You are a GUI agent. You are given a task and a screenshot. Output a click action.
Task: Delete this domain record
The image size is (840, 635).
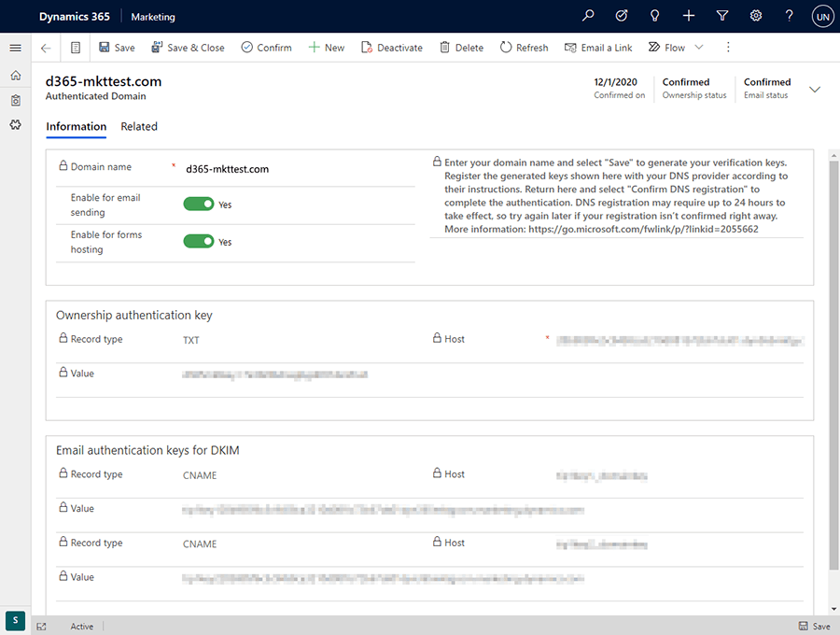pyautogui.click(x=461, y=48)
